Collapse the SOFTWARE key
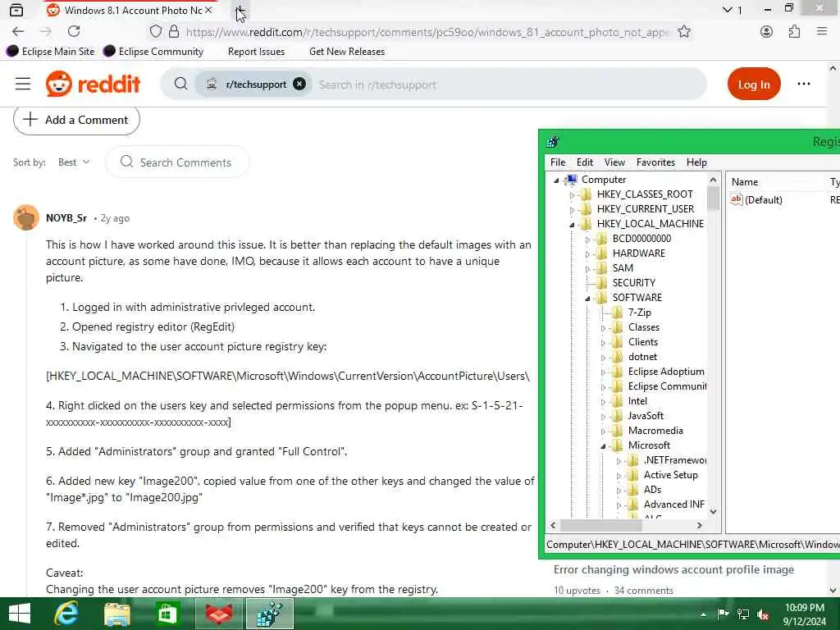840x630 pixels. 587,299
